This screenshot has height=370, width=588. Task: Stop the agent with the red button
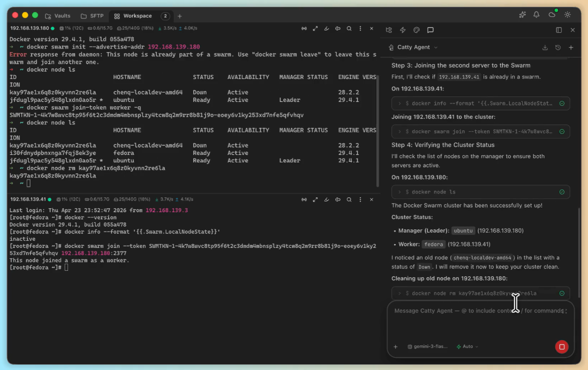click(x=561, y=347)
